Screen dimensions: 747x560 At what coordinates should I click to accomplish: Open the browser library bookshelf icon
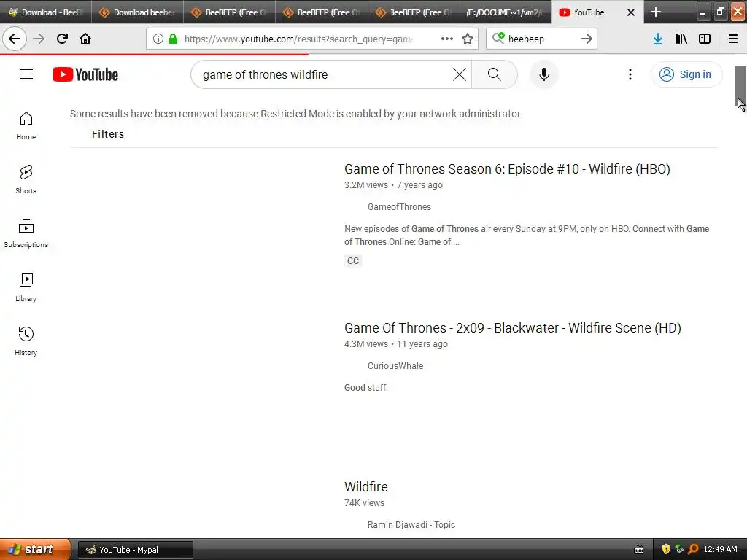click(681, 39)
